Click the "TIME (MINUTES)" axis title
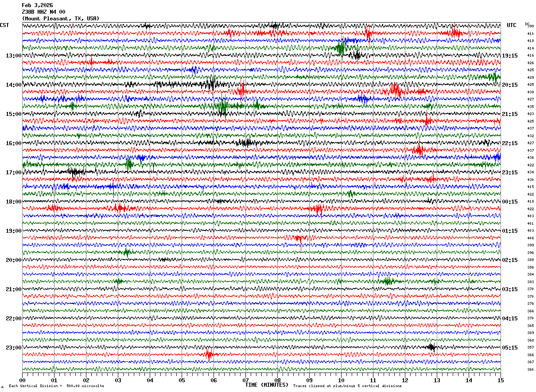536x392 pixels. pos(267,385)
